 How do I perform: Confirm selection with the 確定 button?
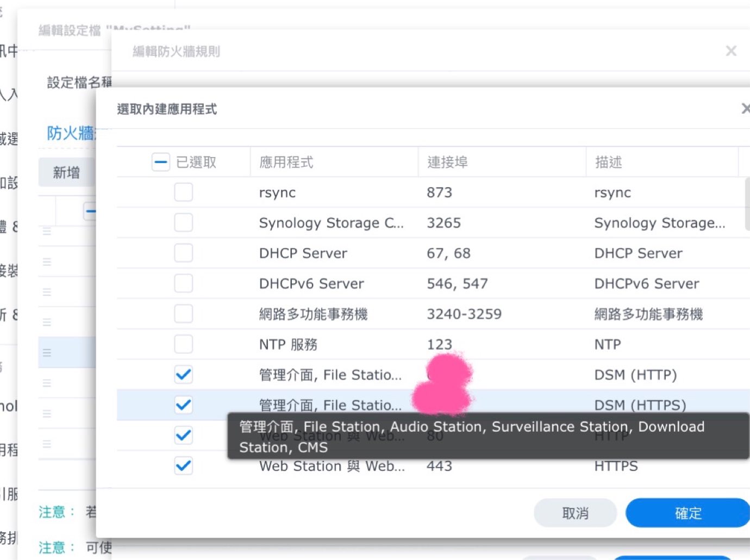(x=688, y=513)
